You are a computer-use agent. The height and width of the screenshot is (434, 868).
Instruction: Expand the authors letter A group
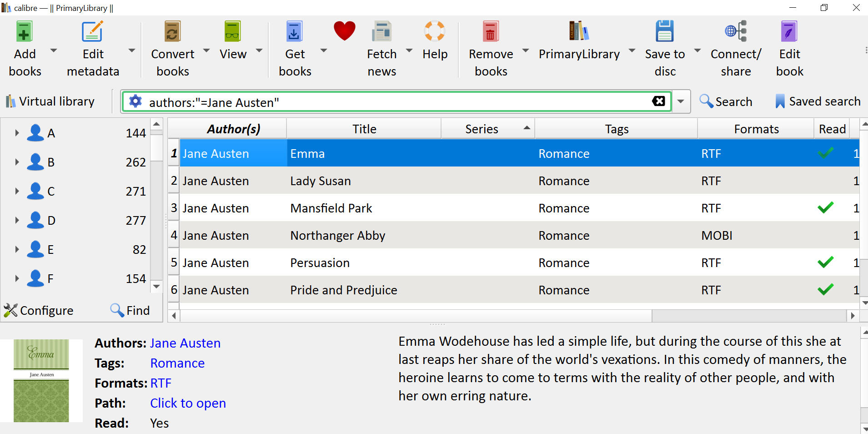[x=17, y=133]
